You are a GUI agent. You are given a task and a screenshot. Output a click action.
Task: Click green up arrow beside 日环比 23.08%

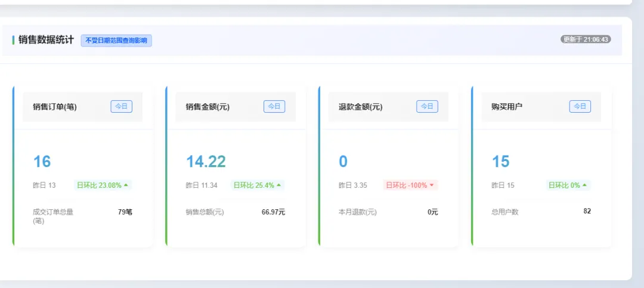126,185
